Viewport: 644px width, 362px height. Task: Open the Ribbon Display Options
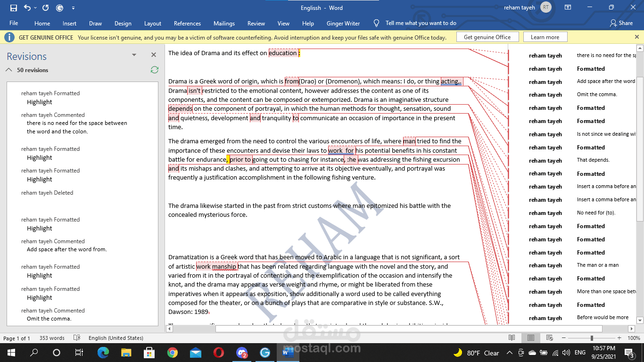point(568,8)
